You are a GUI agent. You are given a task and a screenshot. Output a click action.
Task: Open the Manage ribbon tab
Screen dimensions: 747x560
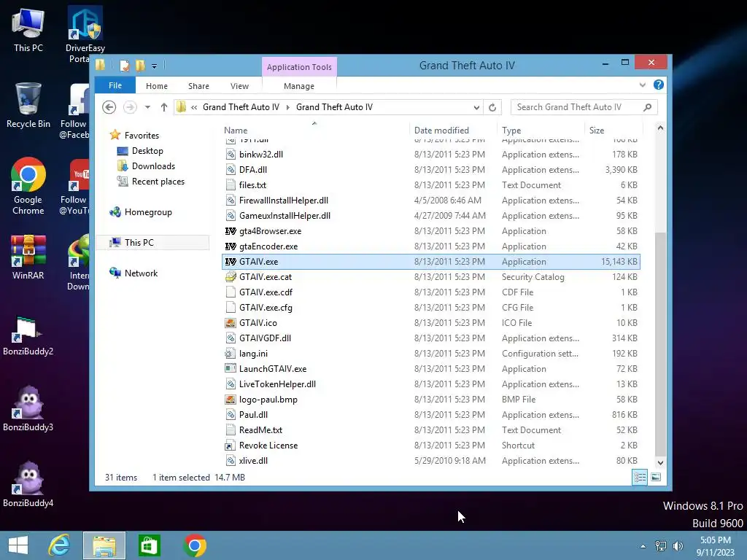[298, 86]
